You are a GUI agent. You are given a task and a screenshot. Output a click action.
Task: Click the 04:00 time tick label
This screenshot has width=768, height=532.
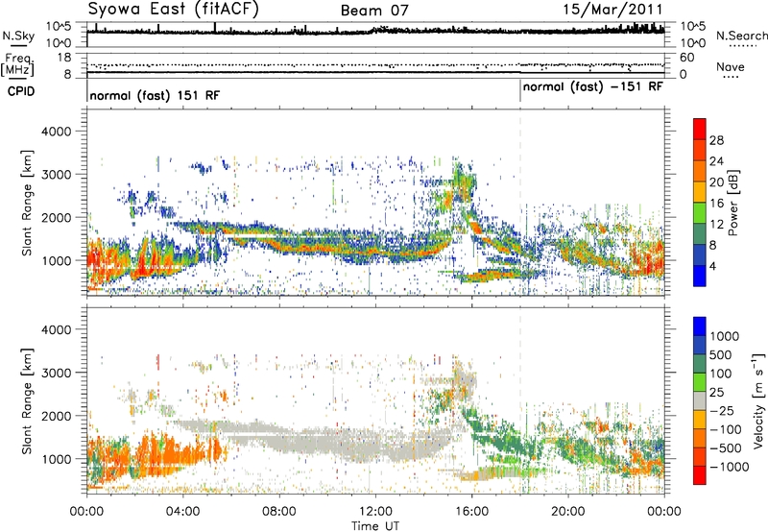click(x=182, y=512)
